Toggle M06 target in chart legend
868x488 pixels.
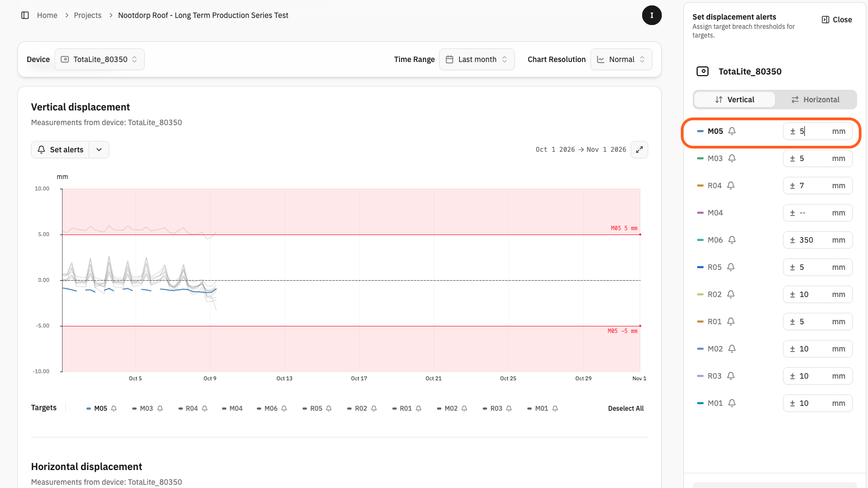pyautogui.click(x=272, y=409)
